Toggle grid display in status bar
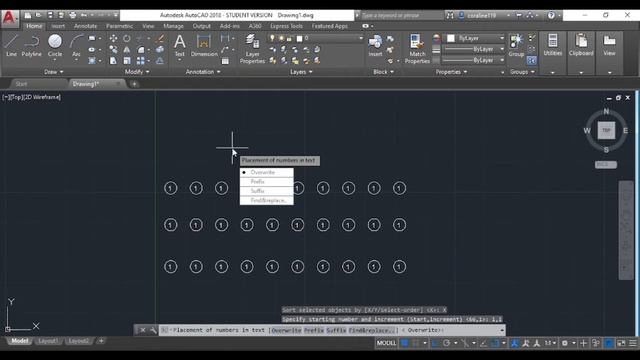This screenshot has width=640, height=360. 404,343
